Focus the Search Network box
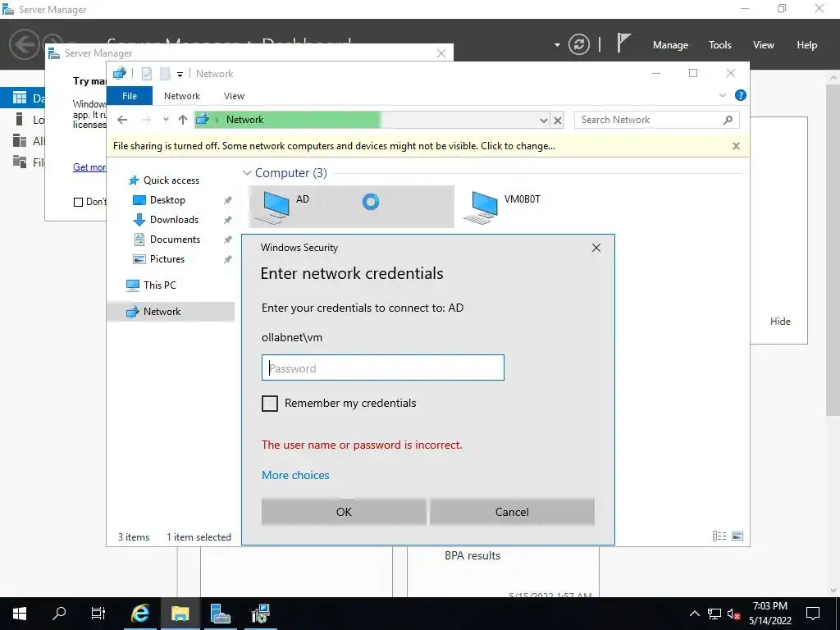Image resolution: width=840 pixels, height=630 pixels. [648, 120]
